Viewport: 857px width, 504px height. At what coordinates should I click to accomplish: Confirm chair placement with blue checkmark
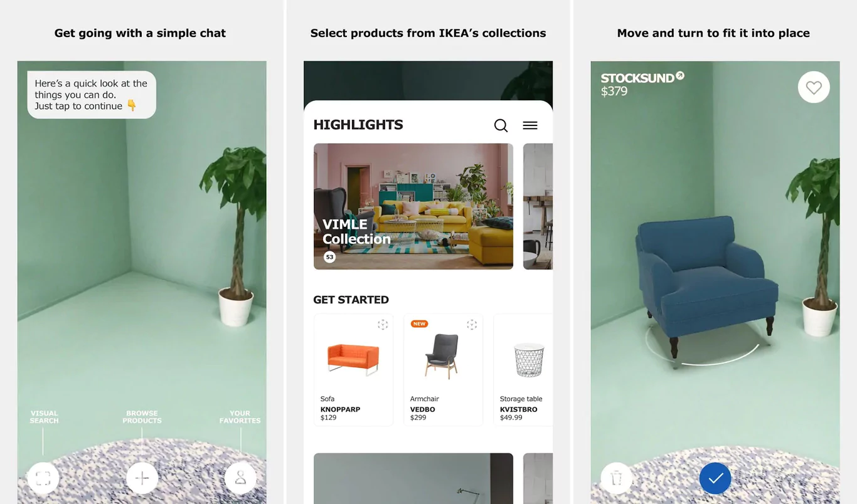[x=715, y=478]
